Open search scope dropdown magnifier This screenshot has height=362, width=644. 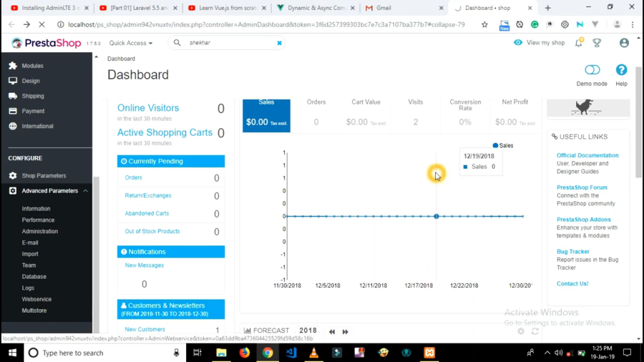(177, 43)
